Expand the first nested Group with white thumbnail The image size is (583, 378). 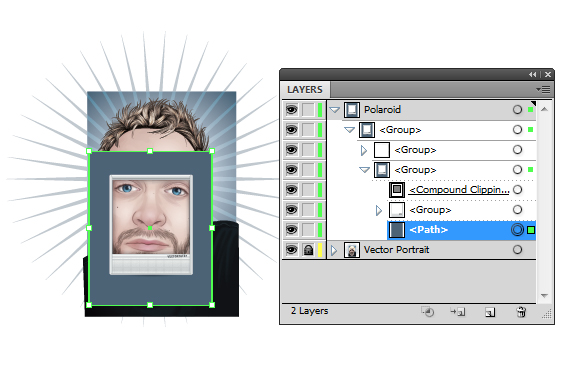[x=364, y=150]
